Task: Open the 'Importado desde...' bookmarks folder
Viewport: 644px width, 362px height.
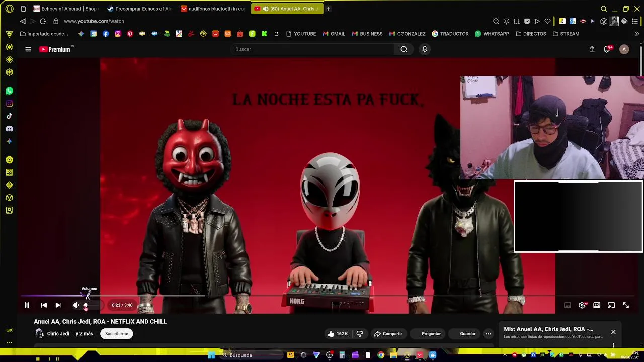Action: [44, 34]
